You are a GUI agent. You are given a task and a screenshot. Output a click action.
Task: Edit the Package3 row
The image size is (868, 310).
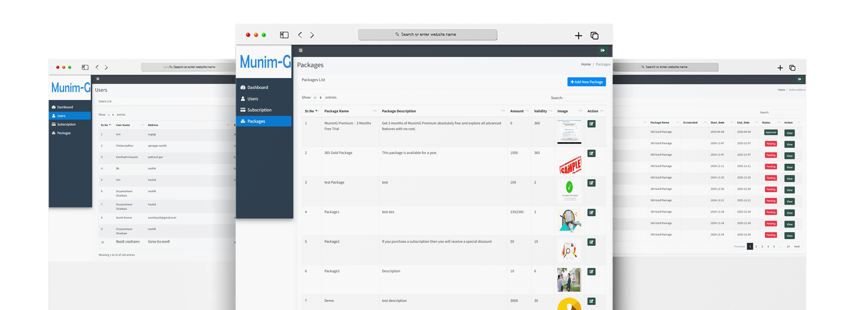tap(591, 272)
